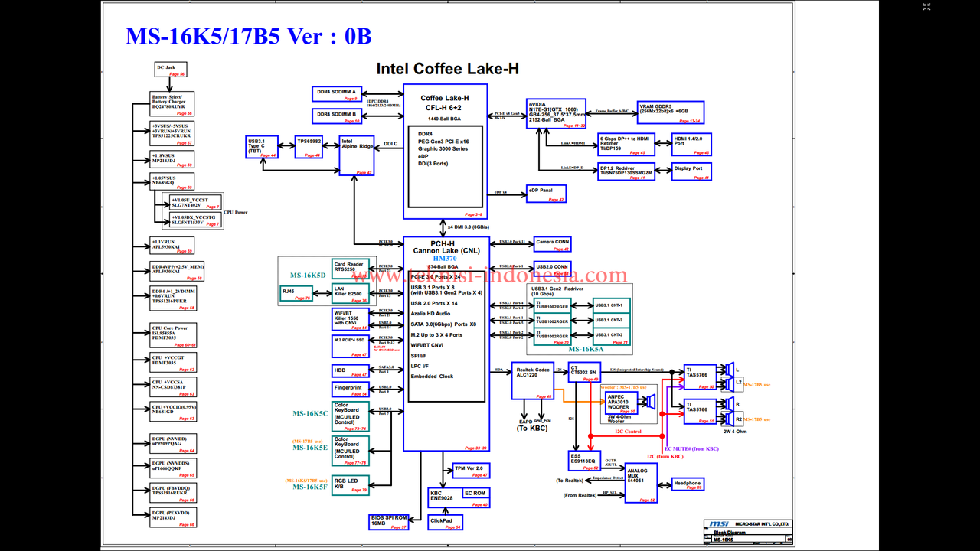Select the LAN Killer E2500 block
980x551 pixels.
coord(351,294)
